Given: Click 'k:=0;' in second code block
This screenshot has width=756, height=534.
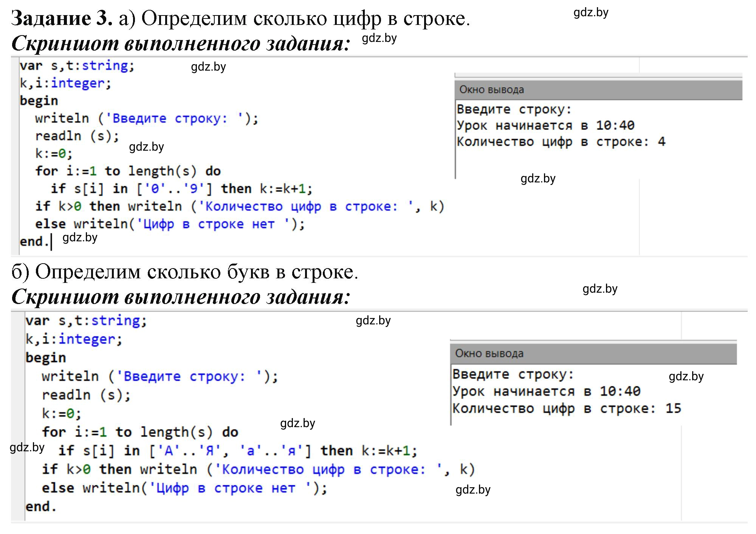Looking at the screenshot, I should pos(62,414).
